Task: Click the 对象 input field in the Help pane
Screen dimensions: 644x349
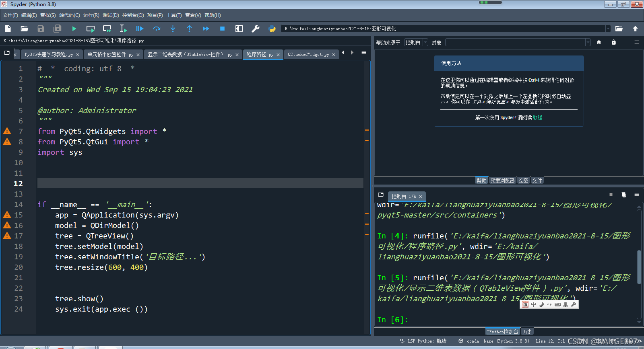Action: (515, 42)
